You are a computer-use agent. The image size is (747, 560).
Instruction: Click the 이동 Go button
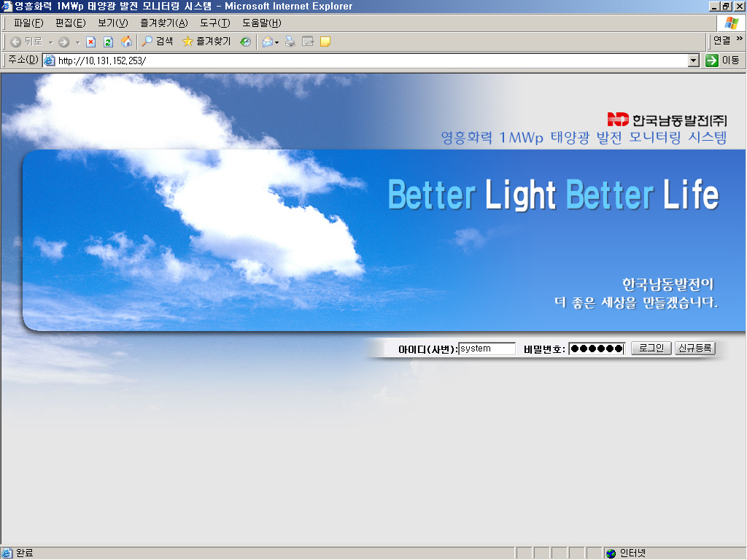[723, 61]
